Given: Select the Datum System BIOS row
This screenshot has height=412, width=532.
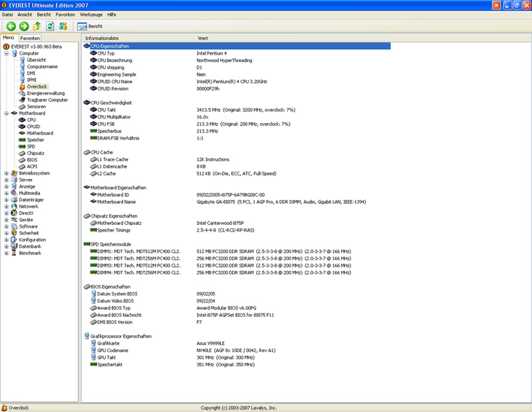Looking at the screenshot, I should (x=237, y=294).
